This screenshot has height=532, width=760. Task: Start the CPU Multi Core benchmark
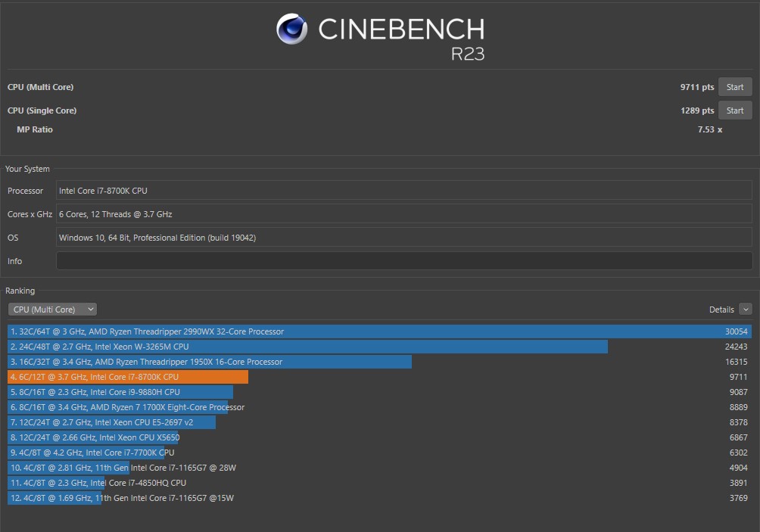735,87
